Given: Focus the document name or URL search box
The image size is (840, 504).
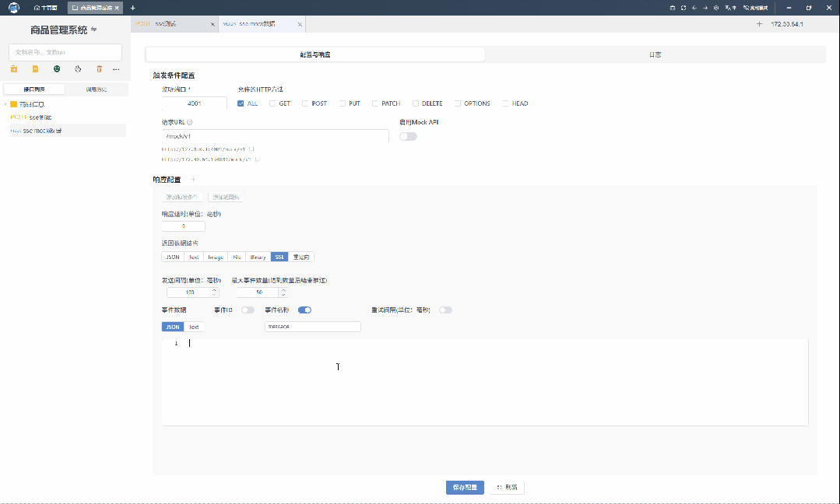Looking at the screenshot, I should pyautogui.click(x=65, y=52).
